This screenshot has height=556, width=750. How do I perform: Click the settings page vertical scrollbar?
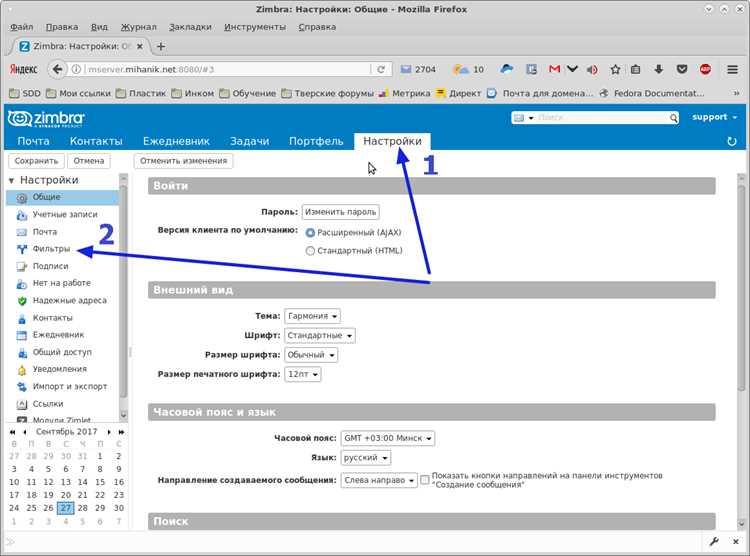coord(741,287)
